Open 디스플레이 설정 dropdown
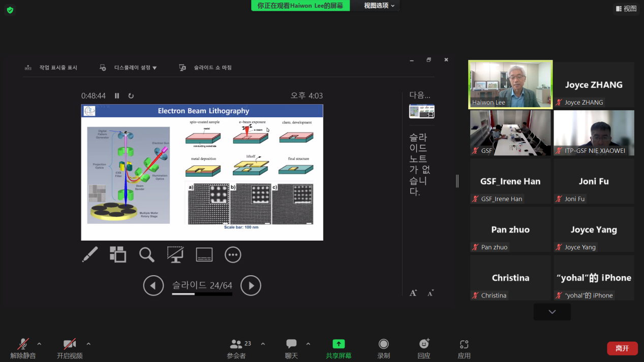The height and width of the screenshot is (362, 644). pos(129,68)
